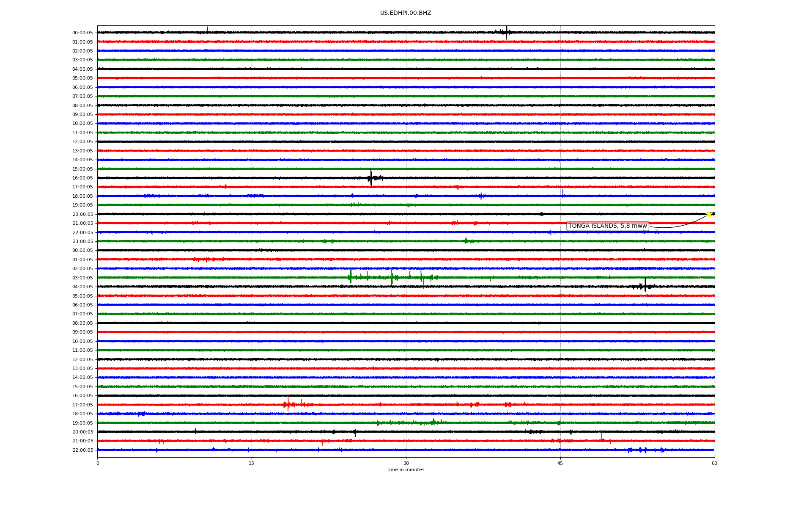Click the "time in minutes" axis label

pyautogui.click(x=406, y=470)
